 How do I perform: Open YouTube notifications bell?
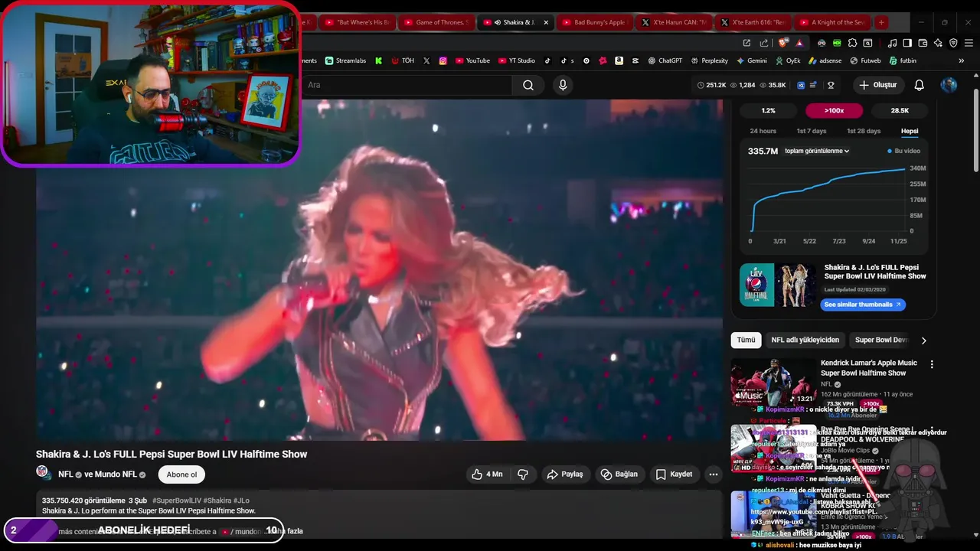(x=919, y=85)
